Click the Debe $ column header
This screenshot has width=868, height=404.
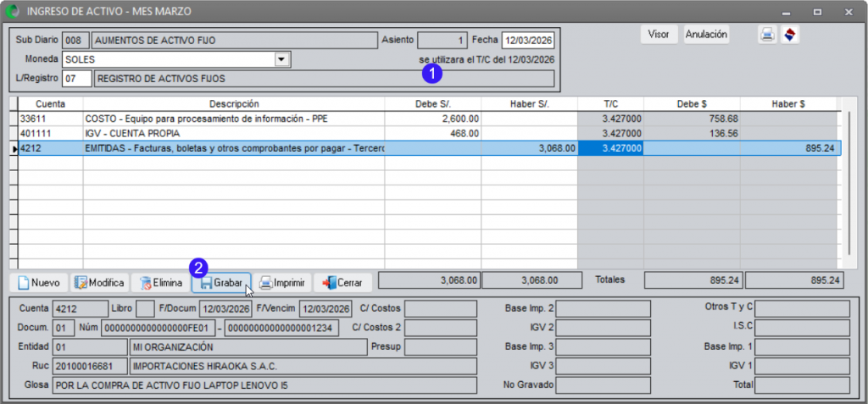692,103
